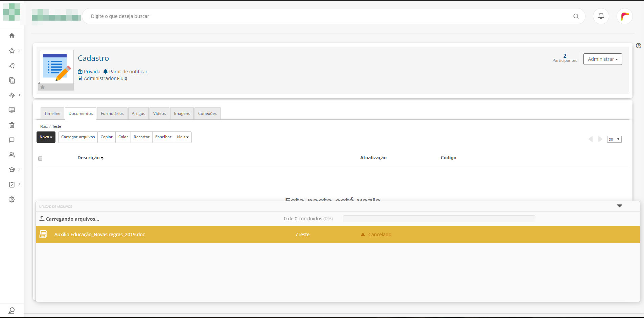Click Parar de notificar link
Viewport: 644px width, 318px height.
click(128, 72)
